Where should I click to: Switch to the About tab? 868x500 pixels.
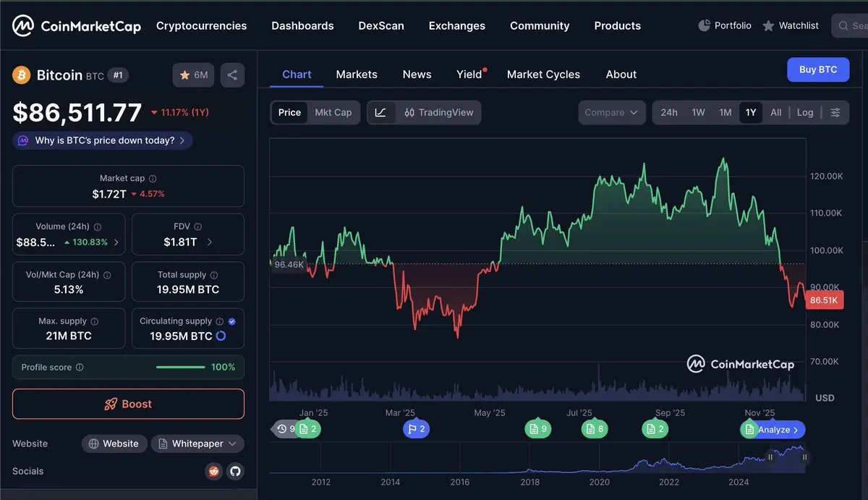[621, 75]
